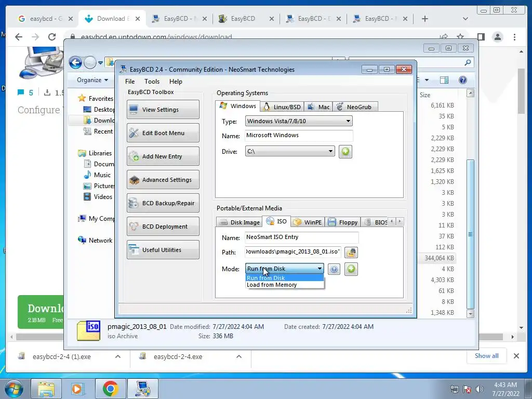Open Edit Boot Menu section
The image size is (532, 399).
pos(163,132)
